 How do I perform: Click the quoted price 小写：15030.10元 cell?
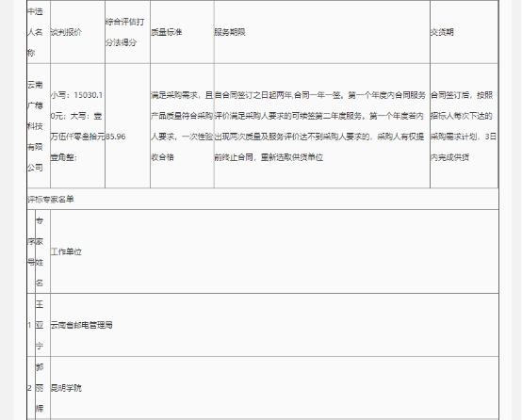click(x=77, y=126)
